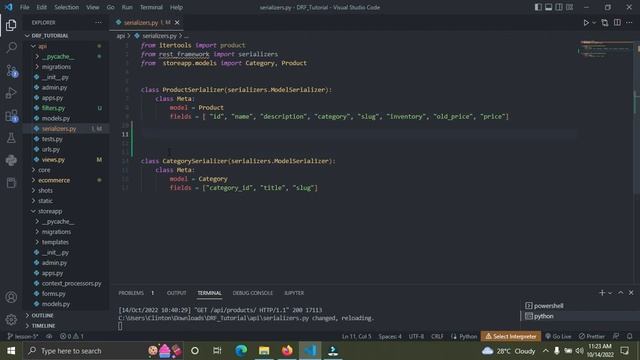Toggle primary side bar layout icon
Image resolution: width=640 pixels, height=360 pixels.
pos(538,7)
